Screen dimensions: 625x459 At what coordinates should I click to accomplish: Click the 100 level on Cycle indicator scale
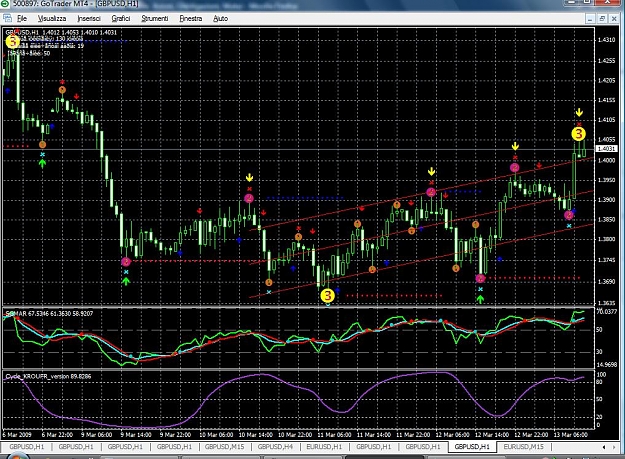click(601, 375)
